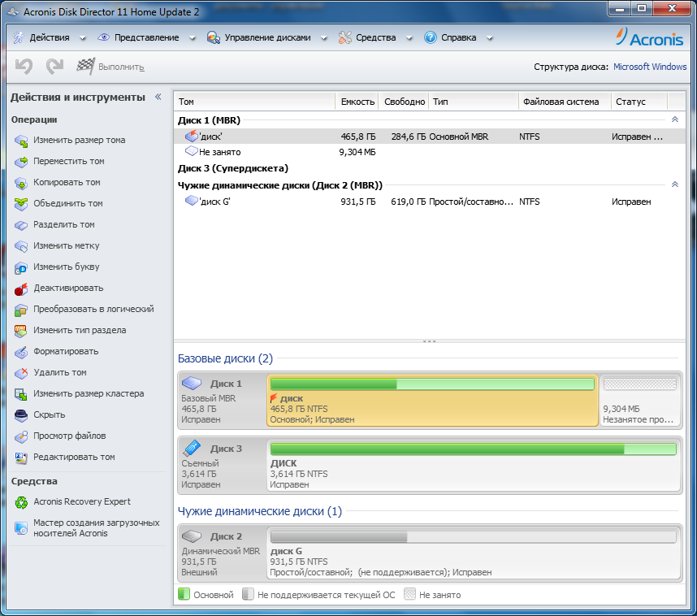Click the Split volume icon (Разделить том)
This screenshot has width=697, height=616.
(x=21, y=225)
